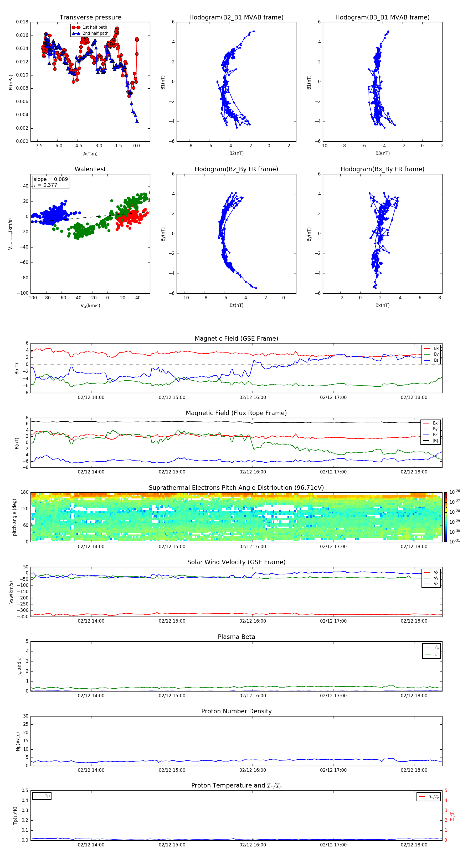The width and height of the screenshot is (473, 868).
Task: Select "By'" in the flux rope legend
Action: pyautogui.click(x=431, y=429)
